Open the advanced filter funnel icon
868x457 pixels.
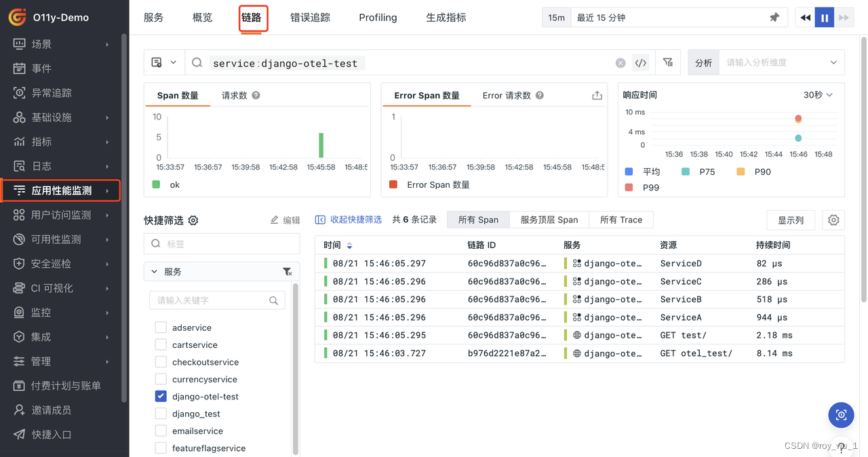pyautogui.click(x=668, y=62)
